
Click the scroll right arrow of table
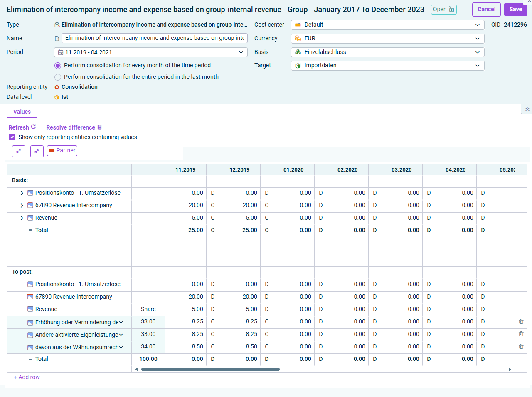click(x=510, y=370)
